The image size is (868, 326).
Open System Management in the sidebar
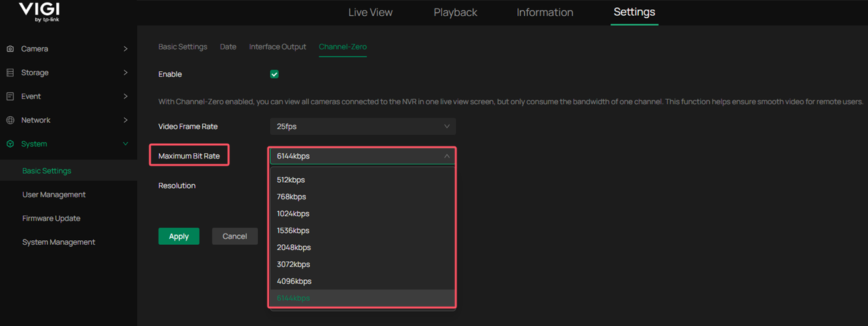[59, 242]
